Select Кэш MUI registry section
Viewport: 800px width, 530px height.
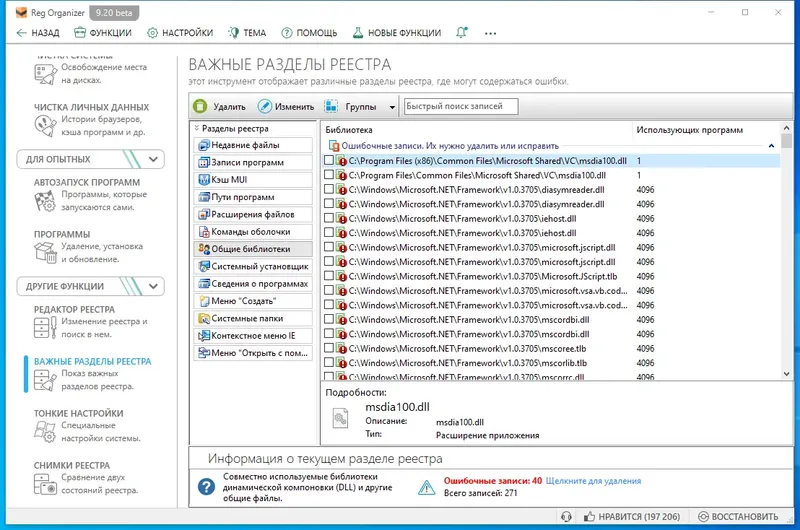click(254, 180)
